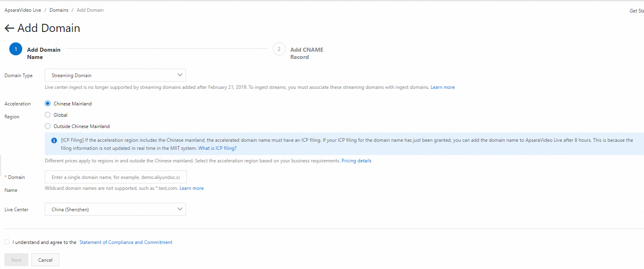View the Pricing details link
This screenshot has width=644, height=269.
[x=356, y=161]
